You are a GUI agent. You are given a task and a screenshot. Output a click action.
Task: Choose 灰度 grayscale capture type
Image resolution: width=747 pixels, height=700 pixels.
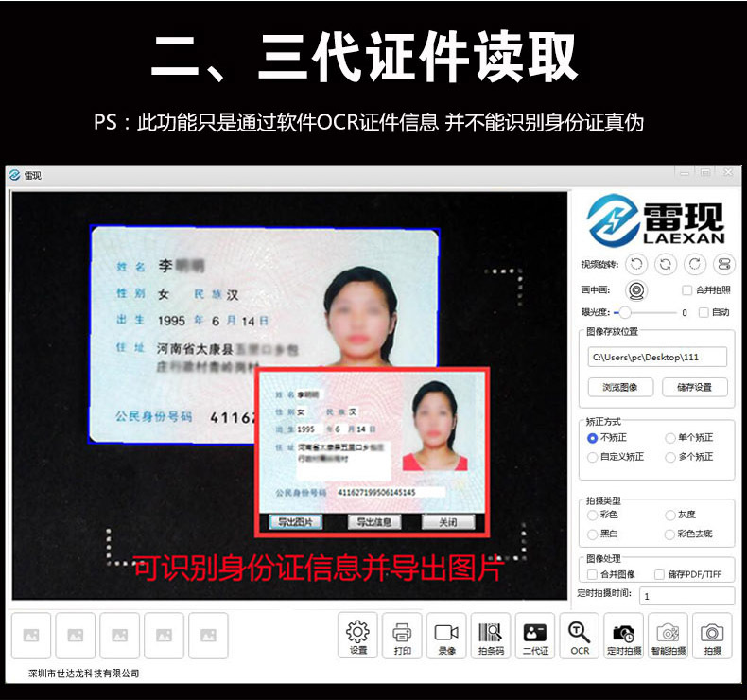(670, 516)
